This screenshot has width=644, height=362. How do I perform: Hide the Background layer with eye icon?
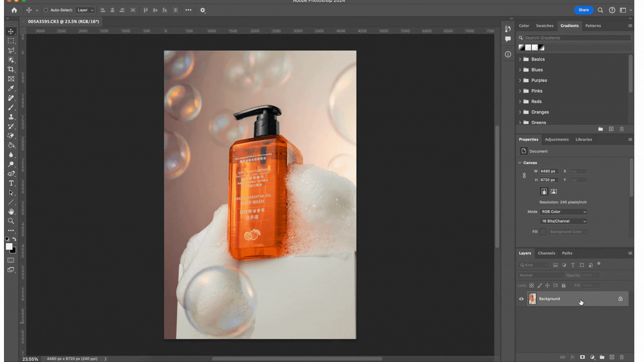521,299
